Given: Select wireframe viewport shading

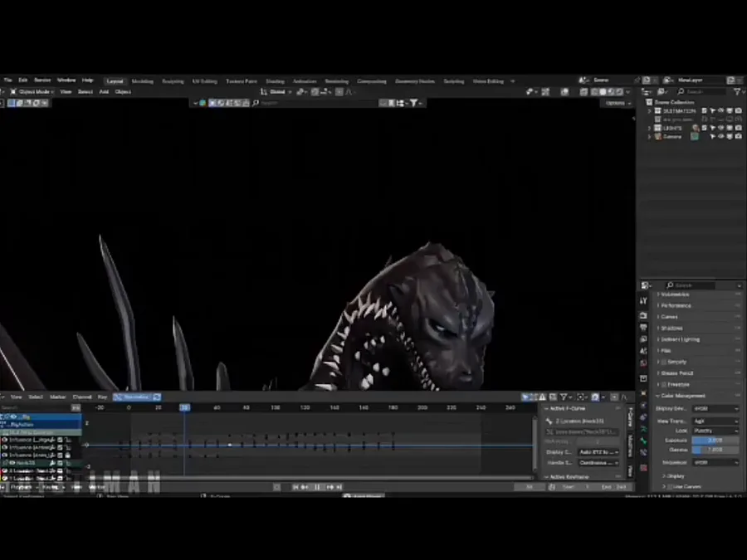Looking at the screenshot, I should point(594,92).
